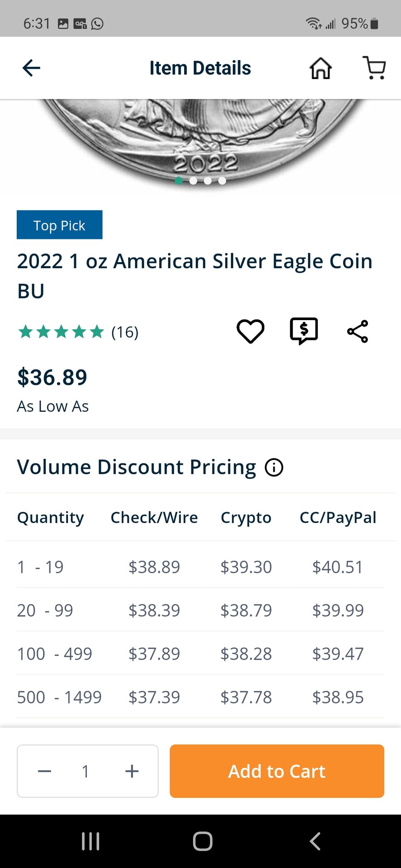Show Volume Discount Pricing info icon
Screen dimensions: 401x868
[274, 467]
